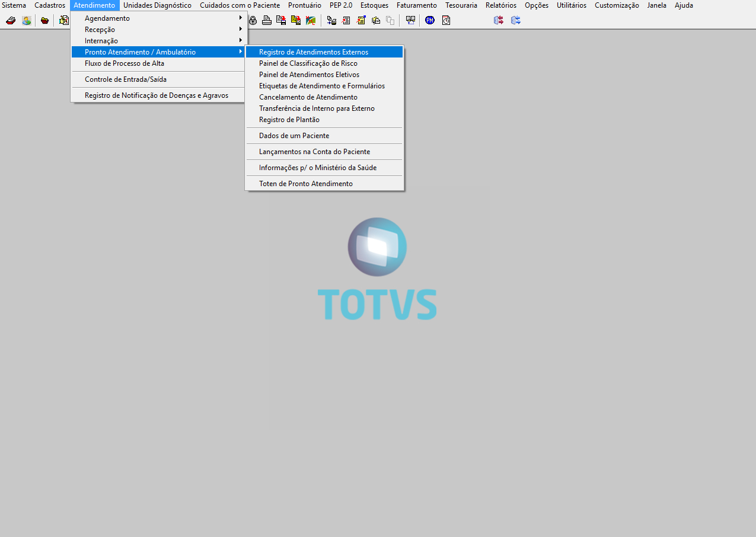Screen dimensions: 756x537
Task: Click the person with green plus icon
Action: point(27,20)
